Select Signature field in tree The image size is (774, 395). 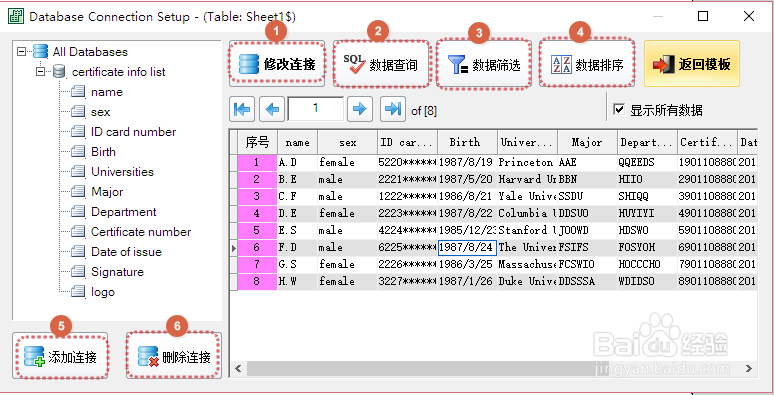[x=117, y=272]
